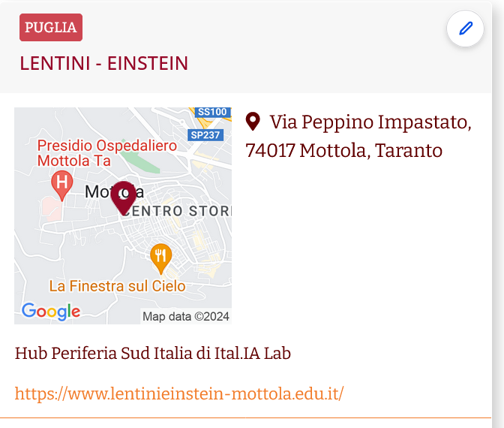Click the SP237 road shield

point(205,135)
